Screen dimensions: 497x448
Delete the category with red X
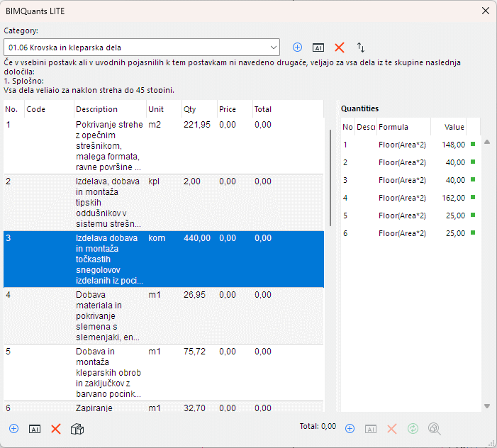pyautogui.click(x=340, y=47)
